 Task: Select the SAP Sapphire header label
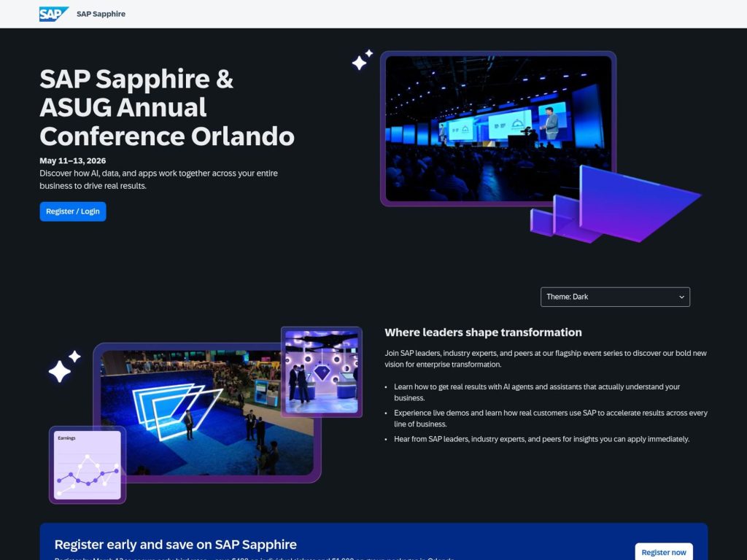coord(100,13)
